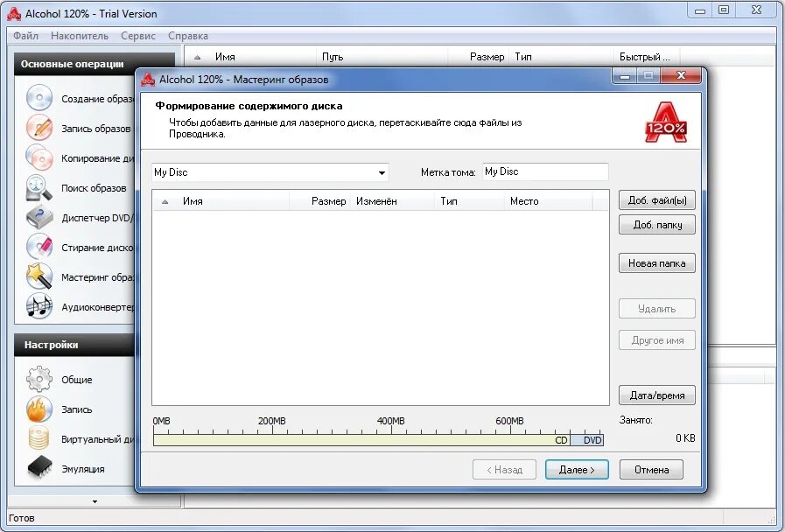Sort dialog file list by Тип column
The height and width of the screenshot is (532, 785).
(x=469, y=201)
